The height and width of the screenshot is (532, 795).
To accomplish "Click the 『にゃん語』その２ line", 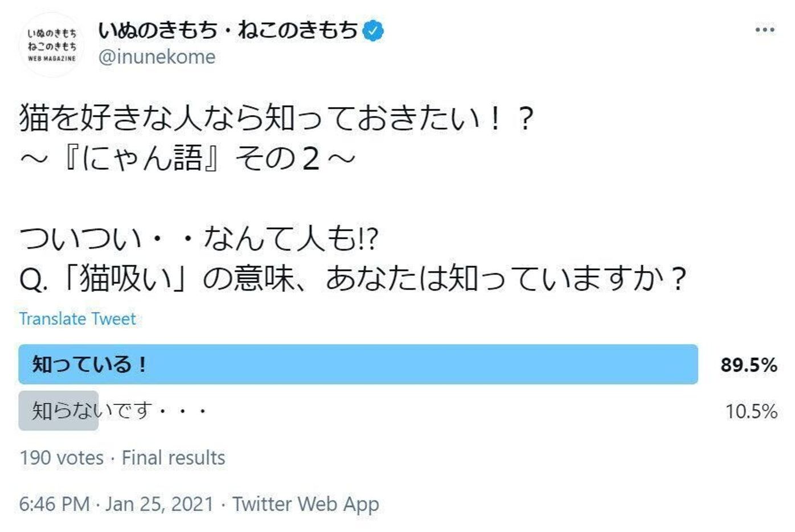I will pyautogui.click(x=188, y=158).
